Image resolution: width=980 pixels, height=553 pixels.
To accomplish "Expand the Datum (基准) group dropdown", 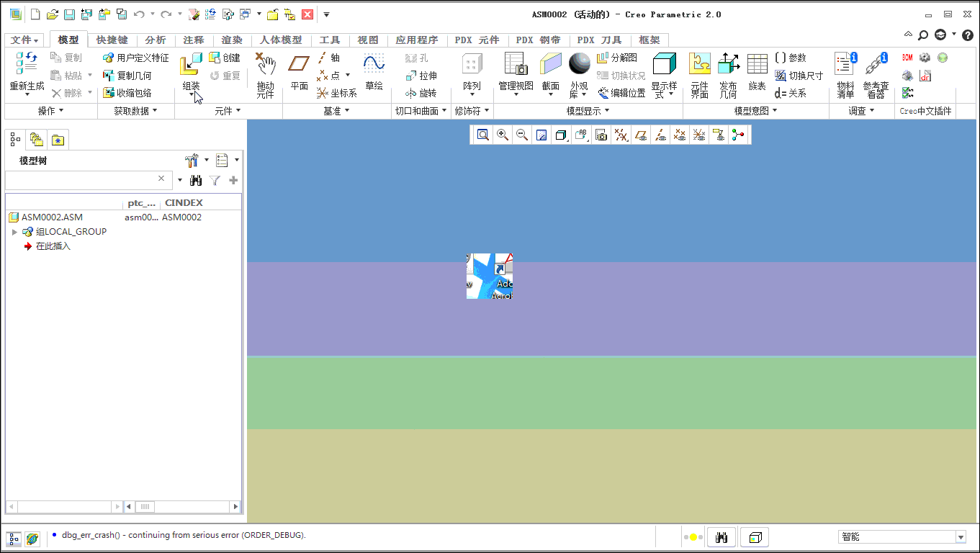I will coord(337,111).
